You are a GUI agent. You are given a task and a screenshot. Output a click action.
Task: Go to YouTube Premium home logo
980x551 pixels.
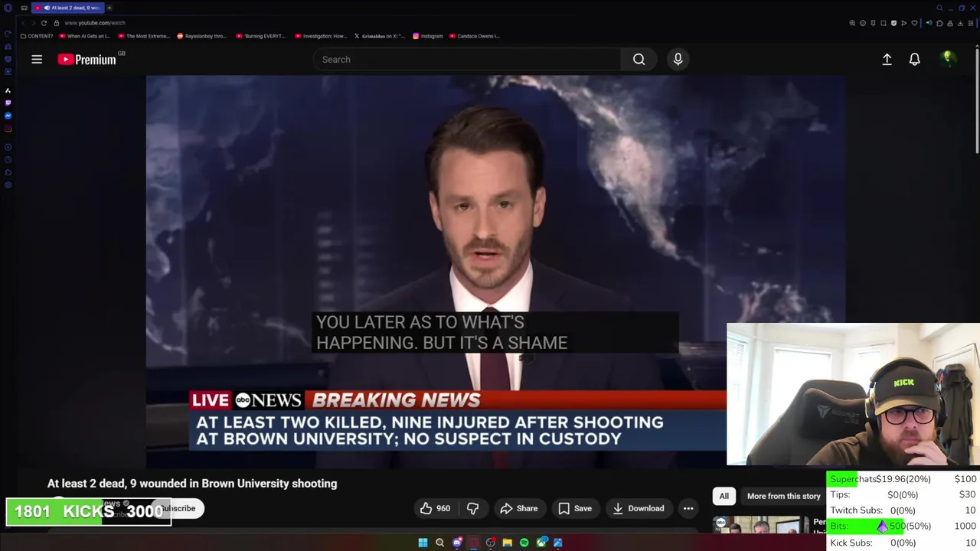(87, 59)
